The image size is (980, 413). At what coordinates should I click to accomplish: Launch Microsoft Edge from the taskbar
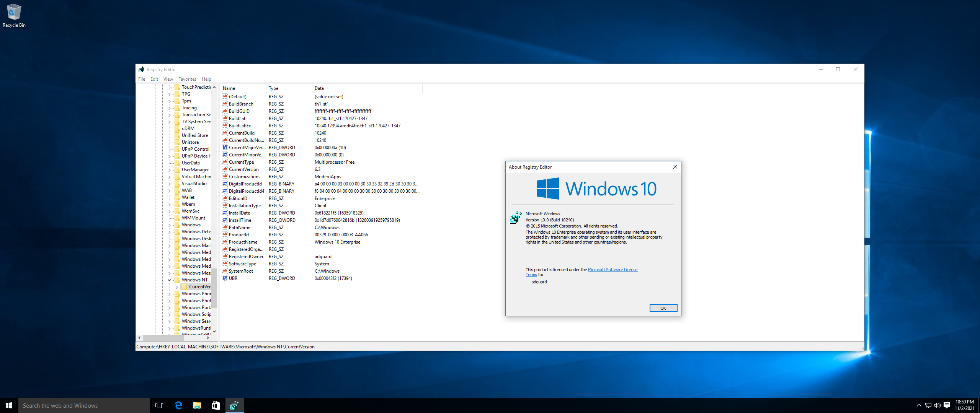178,405
